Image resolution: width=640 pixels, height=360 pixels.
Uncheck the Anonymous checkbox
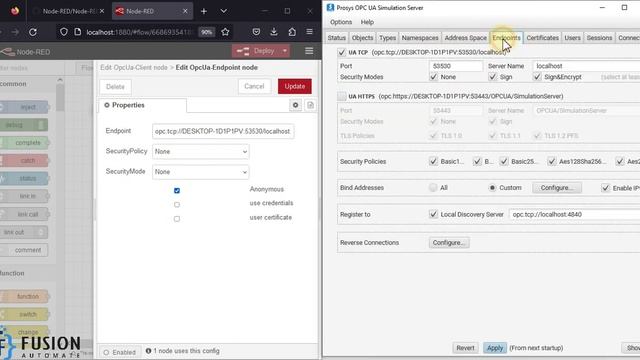[x=177, y=191]
